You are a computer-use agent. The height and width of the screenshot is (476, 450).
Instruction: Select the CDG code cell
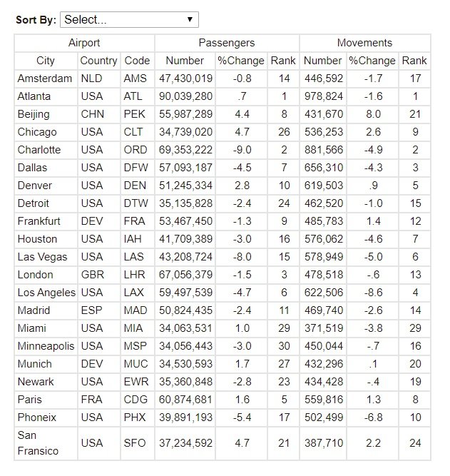tap(135, 400)
